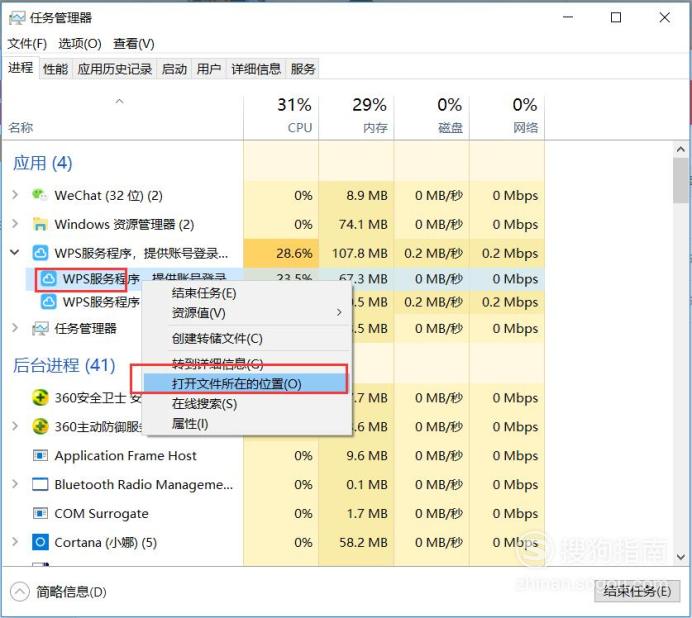Expand the Cortana (小娜) group
This screenshot has height=618, width=692.
coord(15,542)
